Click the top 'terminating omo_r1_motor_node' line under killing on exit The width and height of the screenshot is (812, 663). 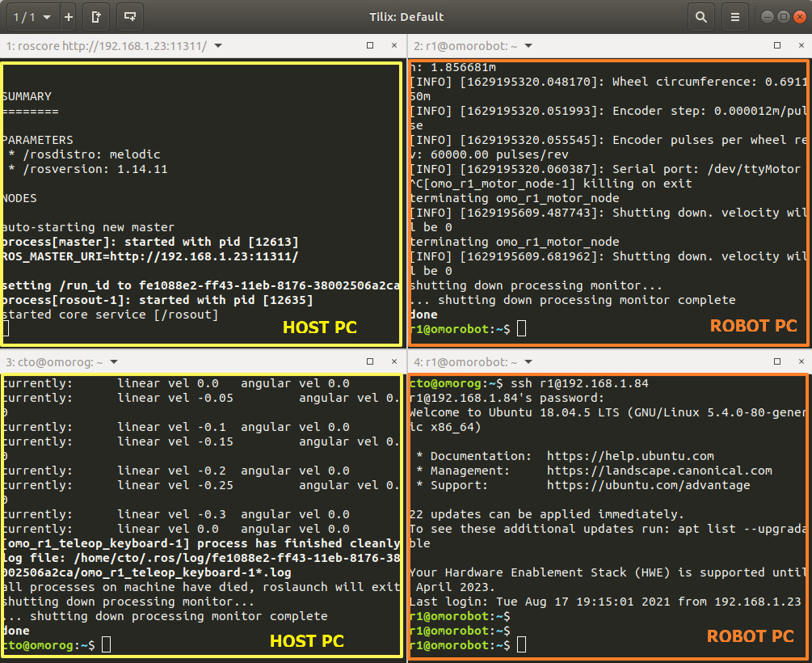coord(514,198)
